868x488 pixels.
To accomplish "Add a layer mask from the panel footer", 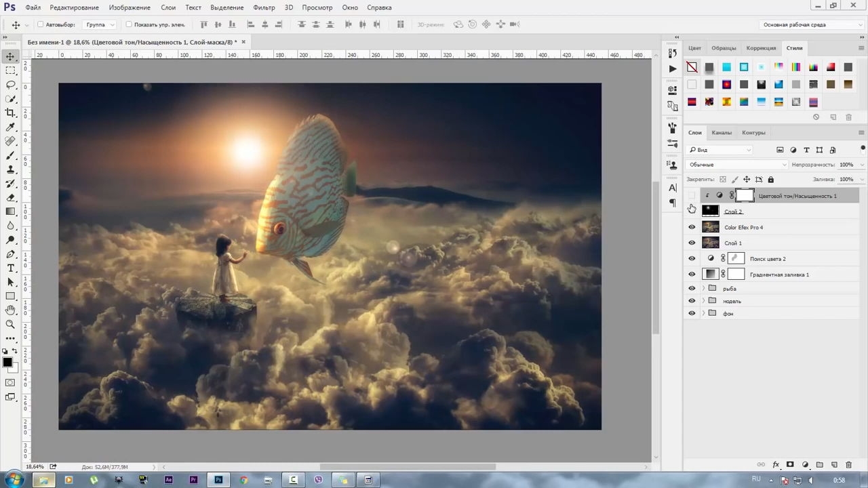I will (x=790, y=465).
